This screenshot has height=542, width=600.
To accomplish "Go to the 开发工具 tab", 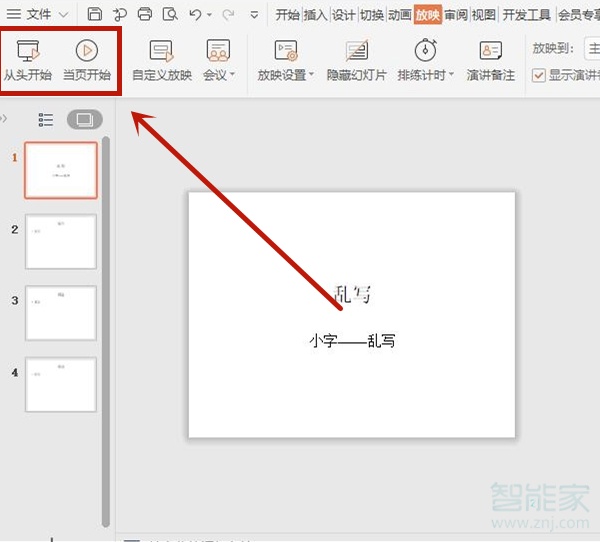I will (x=526, y=14).
